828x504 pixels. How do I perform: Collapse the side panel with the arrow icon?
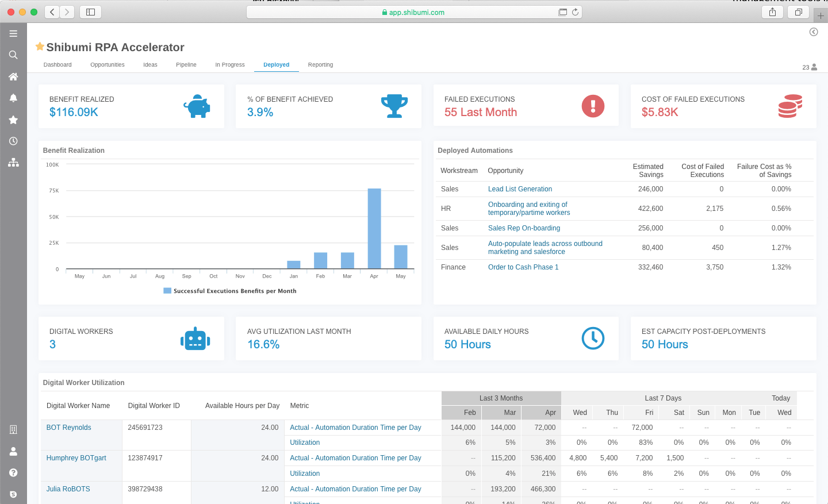[x=813, y=32]
